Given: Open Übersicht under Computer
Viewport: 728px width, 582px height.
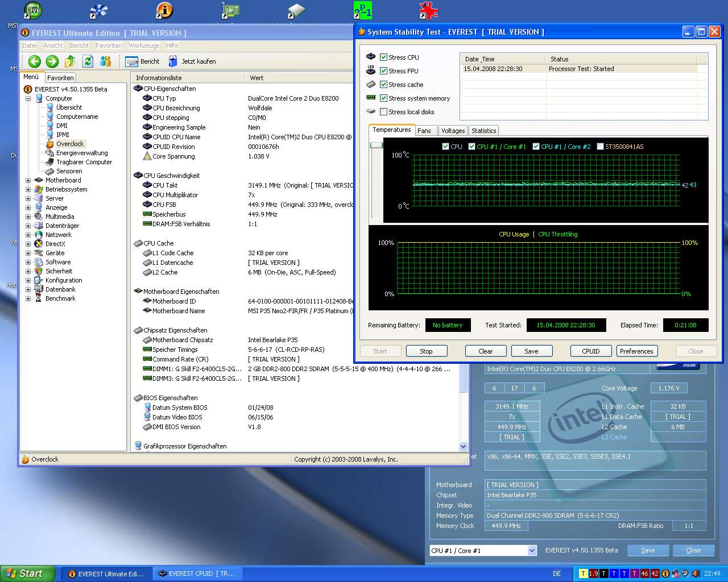Looking at the screenshot, I should coord(69,107).
